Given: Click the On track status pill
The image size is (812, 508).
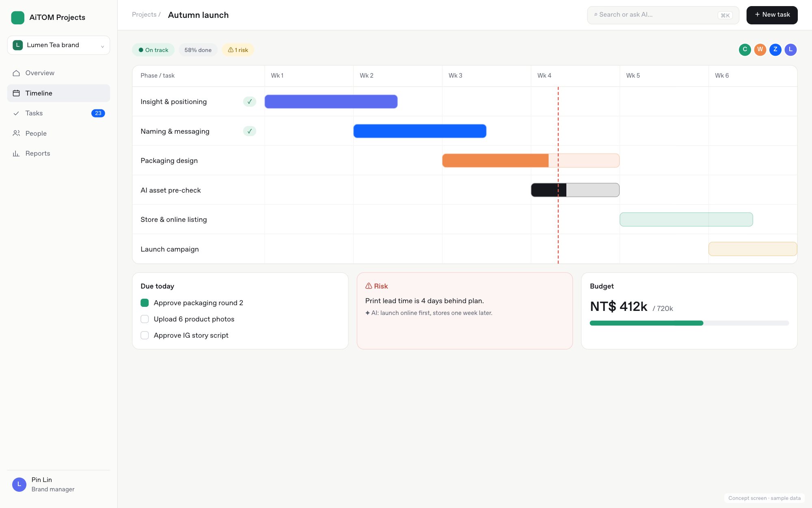Looking at the screenshot, I should (x=153, y=50).
